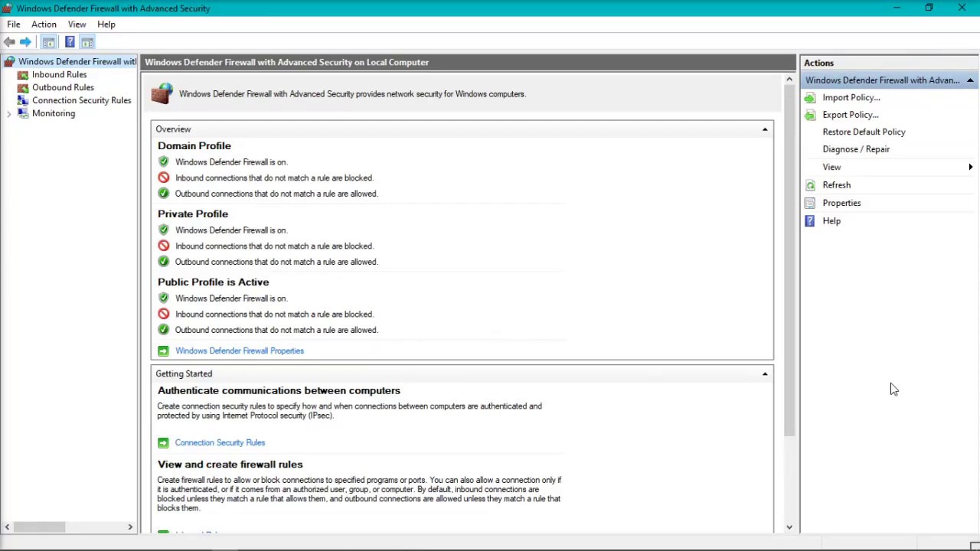
Task: Click scroll up arrow of main pane
Action: [789, 80]
